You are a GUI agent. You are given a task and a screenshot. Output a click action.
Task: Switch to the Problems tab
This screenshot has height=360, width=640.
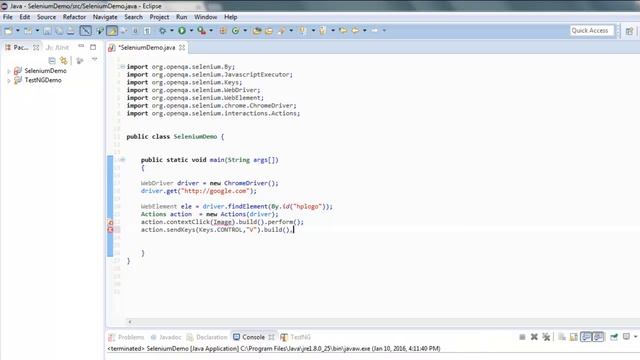[x=127, y=337]
